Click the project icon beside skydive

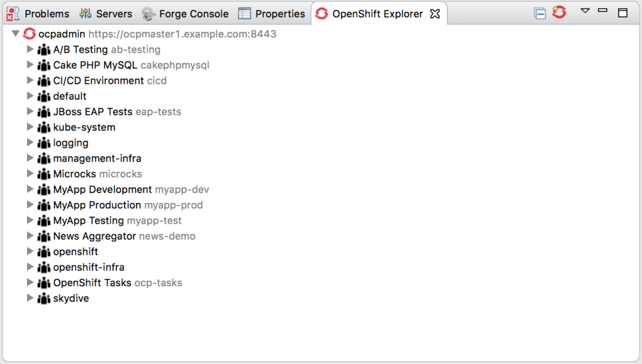tap(43, 298)
